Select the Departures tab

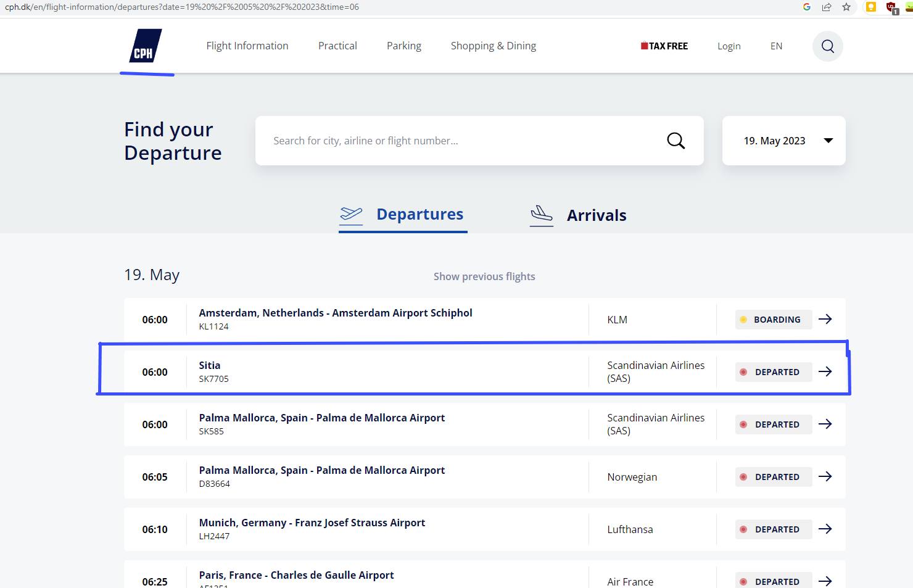[x=403, y=215]
